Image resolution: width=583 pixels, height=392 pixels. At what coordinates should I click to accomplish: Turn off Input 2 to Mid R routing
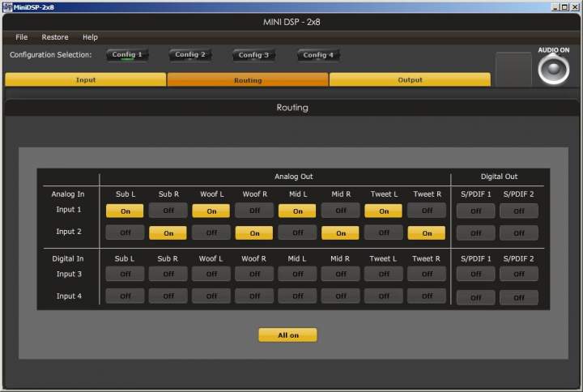click(341, 232)
